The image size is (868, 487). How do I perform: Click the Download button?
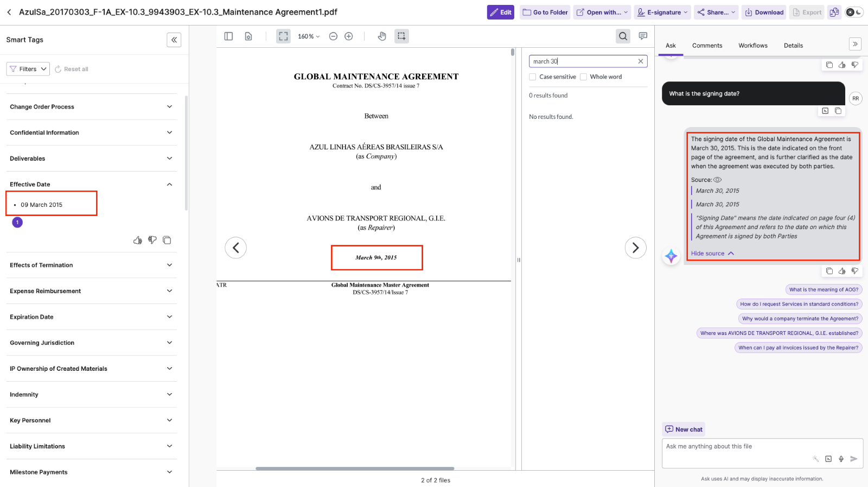point(764,12)
